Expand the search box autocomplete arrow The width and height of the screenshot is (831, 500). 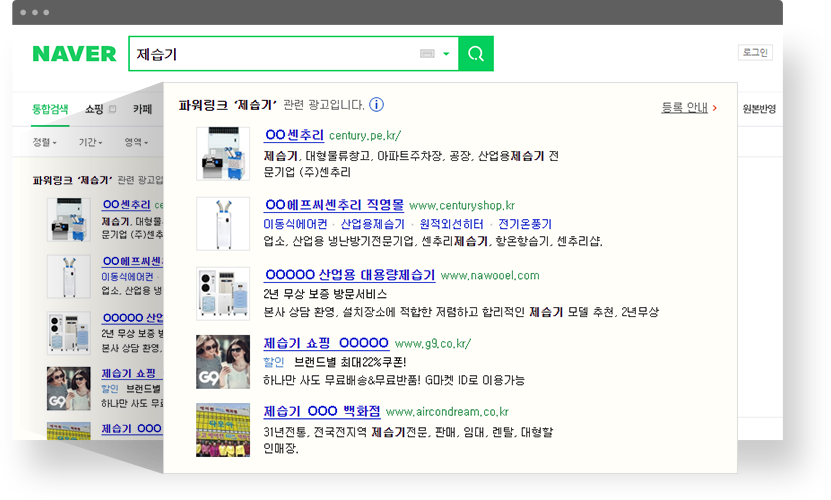pyautogui.click(x=446, y=54)
